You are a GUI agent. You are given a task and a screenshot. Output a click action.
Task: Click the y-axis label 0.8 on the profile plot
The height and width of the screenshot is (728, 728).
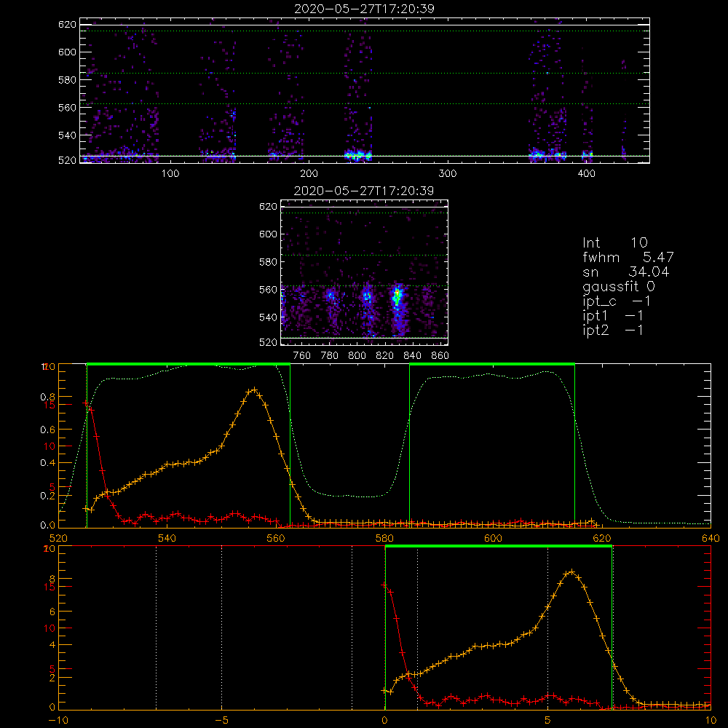48,397
